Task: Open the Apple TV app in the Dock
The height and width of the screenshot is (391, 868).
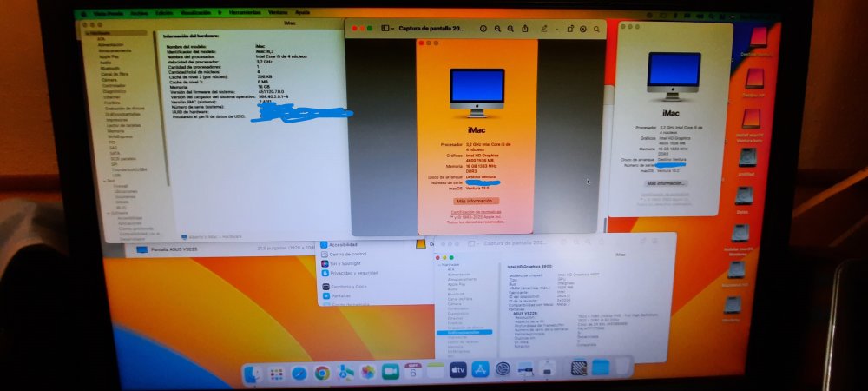Action: pos(457,369)
